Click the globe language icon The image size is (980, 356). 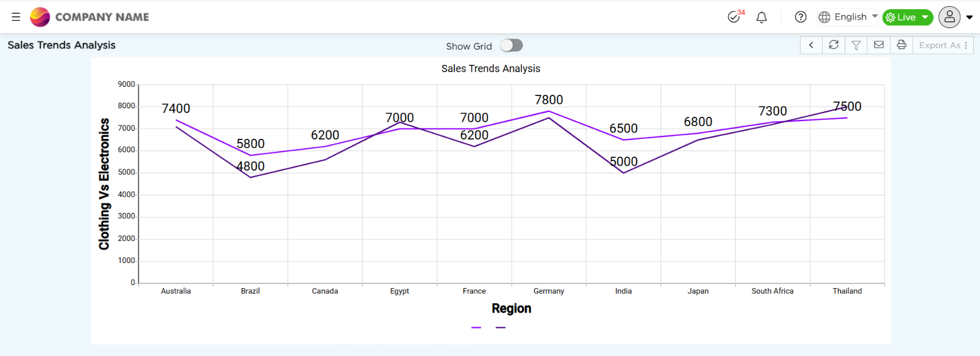(824, 17)
